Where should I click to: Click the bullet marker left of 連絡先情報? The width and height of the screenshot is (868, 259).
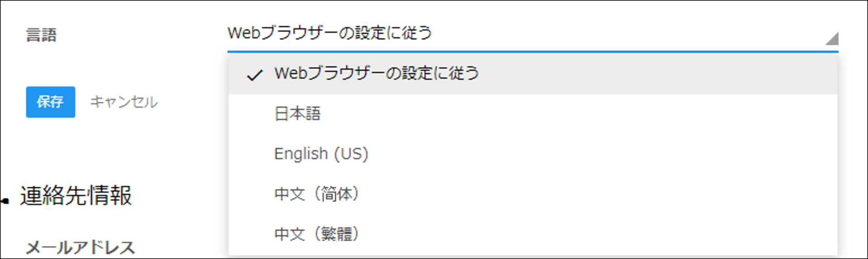5,201
